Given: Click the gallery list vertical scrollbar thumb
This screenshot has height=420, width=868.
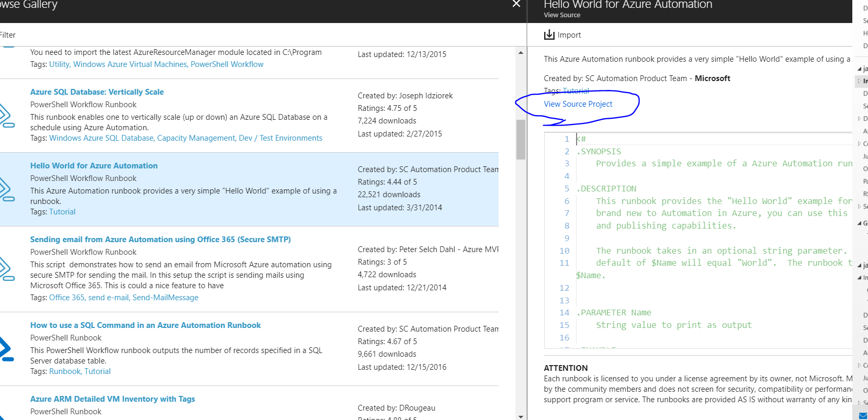Looking at the screenshot, I should point(521,140).
